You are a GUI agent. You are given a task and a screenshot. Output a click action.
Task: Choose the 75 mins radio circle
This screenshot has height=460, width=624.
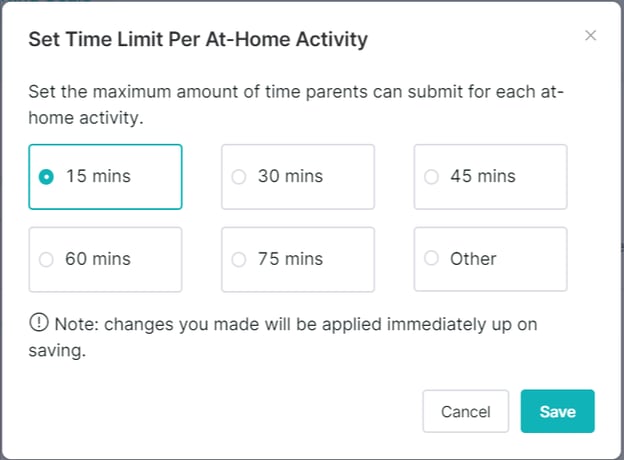point(238,259)
